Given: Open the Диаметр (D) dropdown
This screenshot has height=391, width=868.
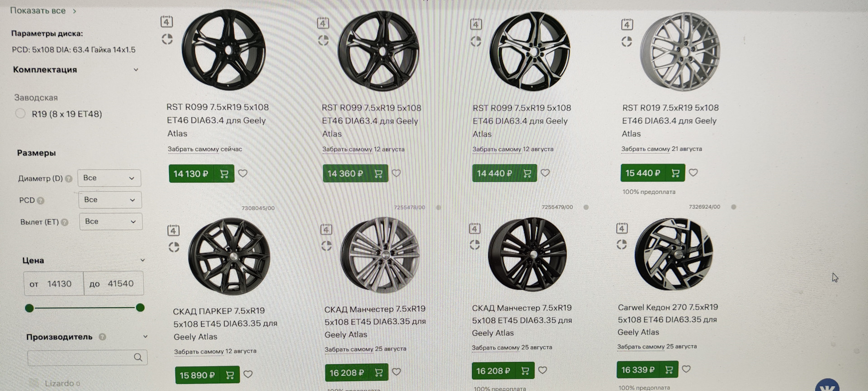Looking at the screenshot, I should point(109,178).
